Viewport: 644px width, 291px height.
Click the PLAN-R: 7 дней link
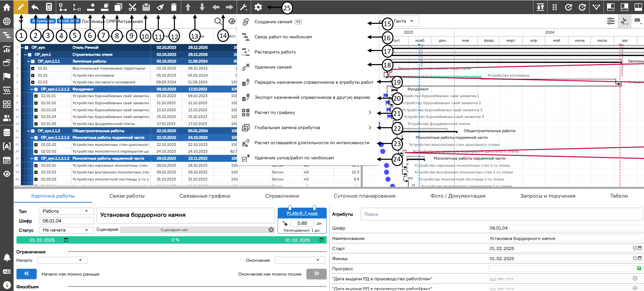tap(302, 213)
